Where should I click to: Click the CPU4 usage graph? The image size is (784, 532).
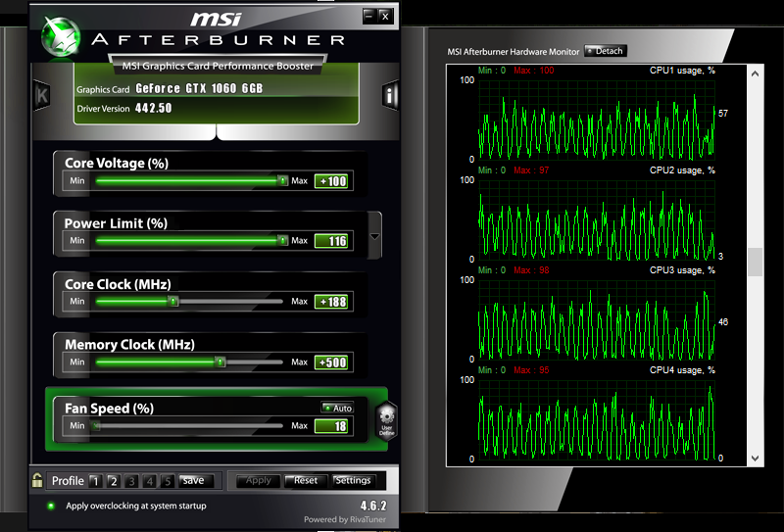pyautogui.click(x=597, y=420)
